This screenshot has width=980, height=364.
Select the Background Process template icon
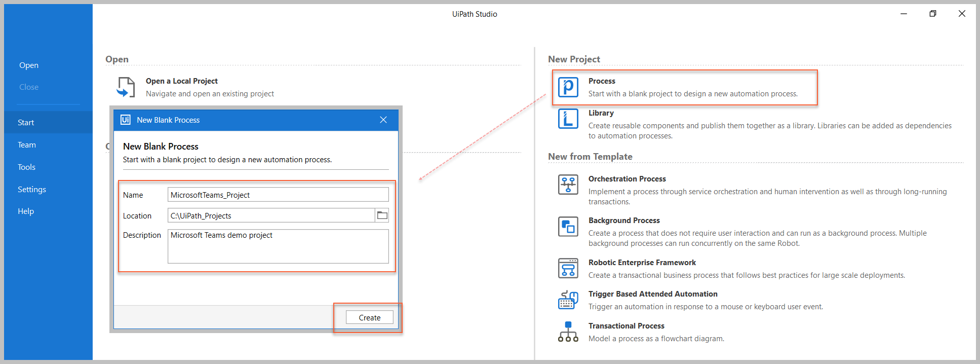pos(568,226)
